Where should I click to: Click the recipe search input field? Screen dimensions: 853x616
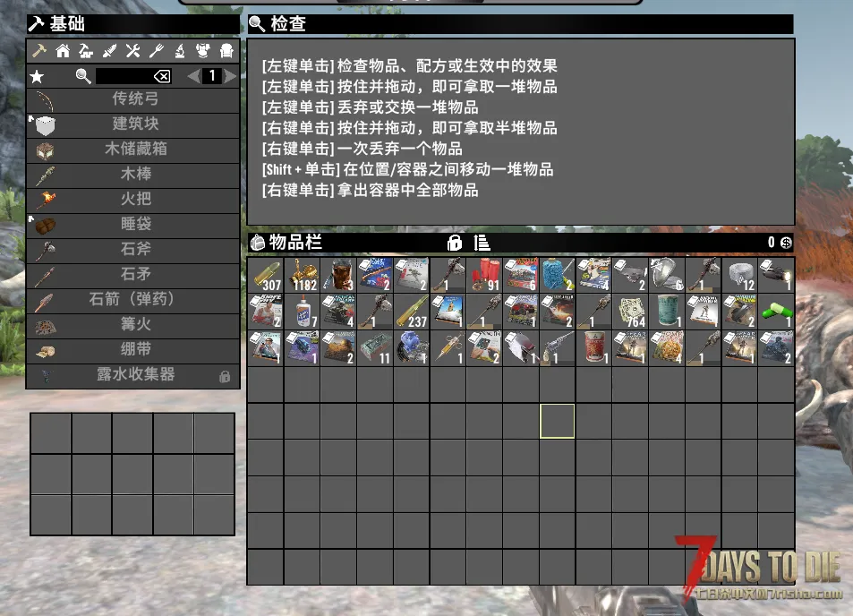coord(124,76)
